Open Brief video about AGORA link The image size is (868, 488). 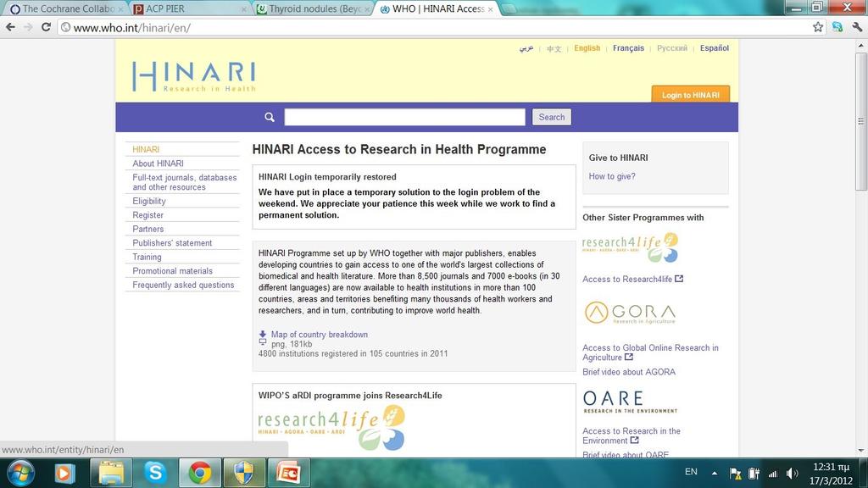coord(629,372)
